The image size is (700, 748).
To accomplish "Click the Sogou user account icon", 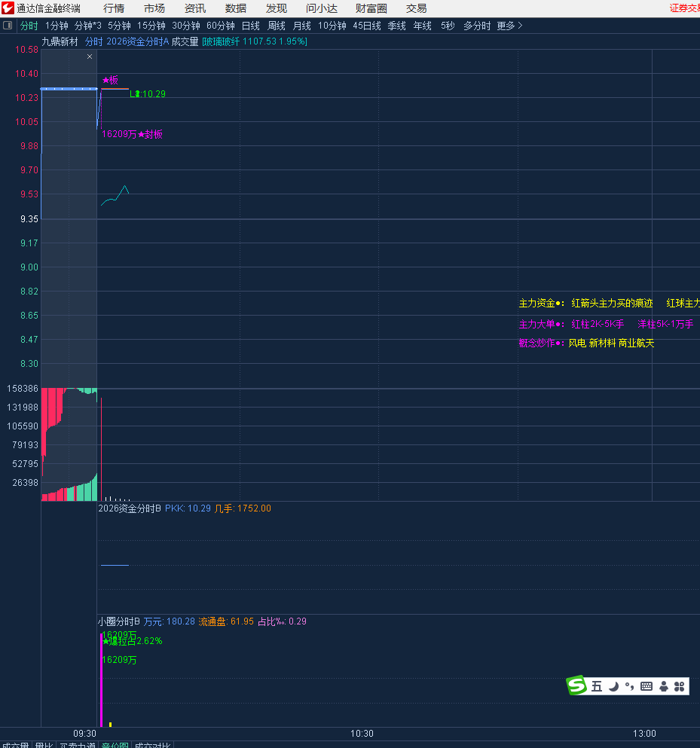I will pos(663,686).
